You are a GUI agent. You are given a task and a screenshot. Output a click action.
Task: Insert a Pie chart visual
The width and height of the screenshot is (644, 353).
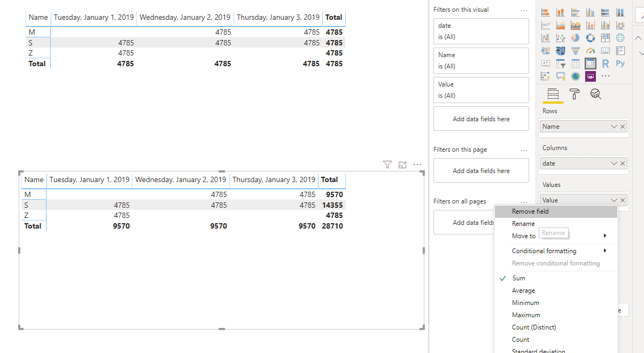576,38
